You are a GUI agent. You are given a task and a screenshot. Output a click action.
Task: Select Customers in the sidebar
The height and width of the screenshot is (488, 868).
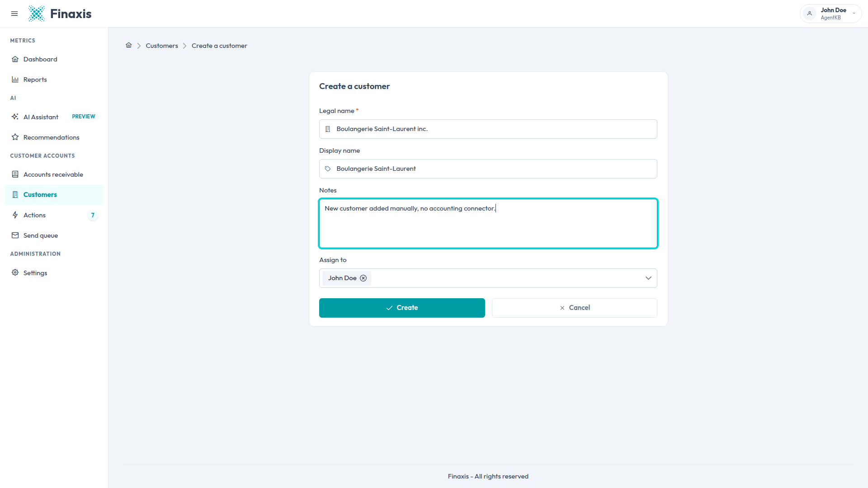54,195
